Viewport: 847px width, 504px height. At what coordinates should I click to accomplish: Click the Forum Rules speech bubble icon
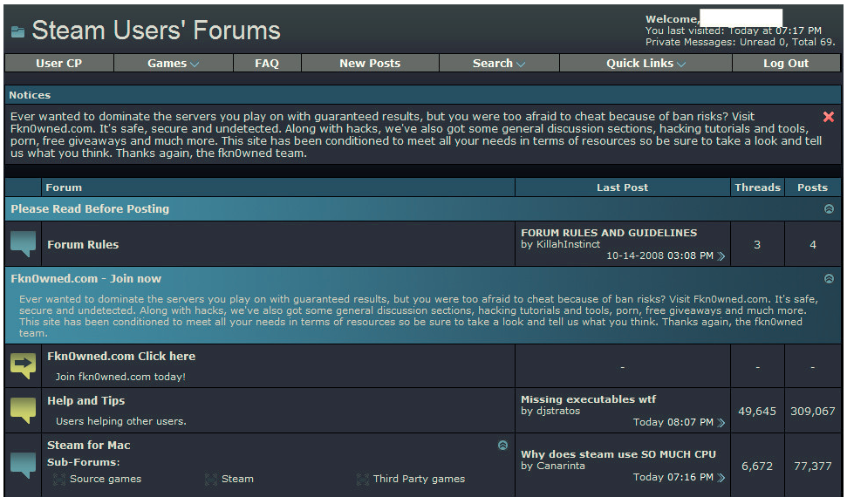pyautogui.click(x=24, y=244)
